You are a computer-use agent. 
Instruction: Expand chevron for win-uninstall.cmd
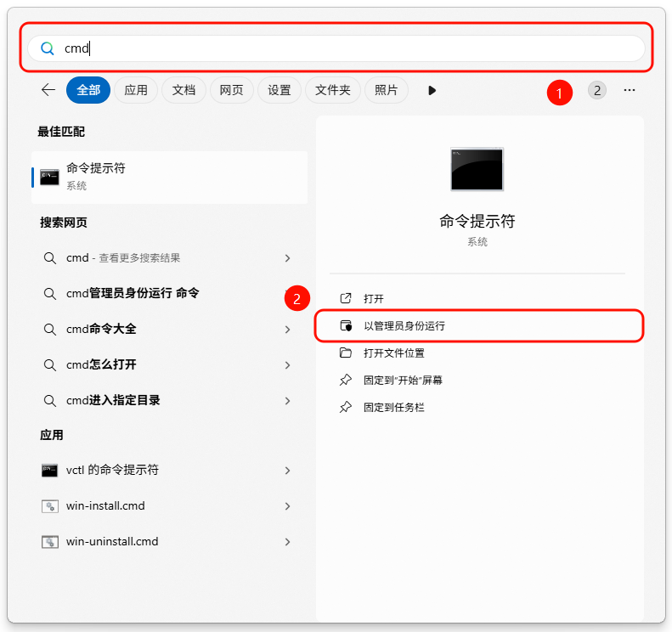pyautogui.click(x=287, y=542)
